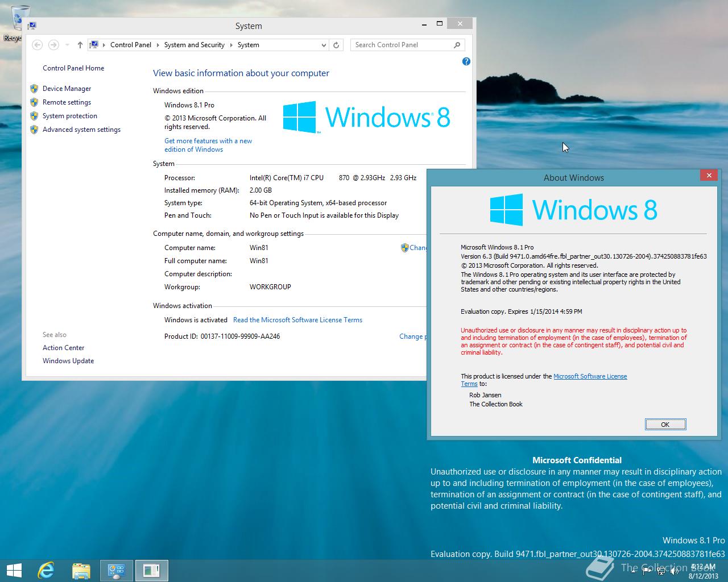The image size is (728, 582).
Task: Close the System window
Action: (460, 23)
